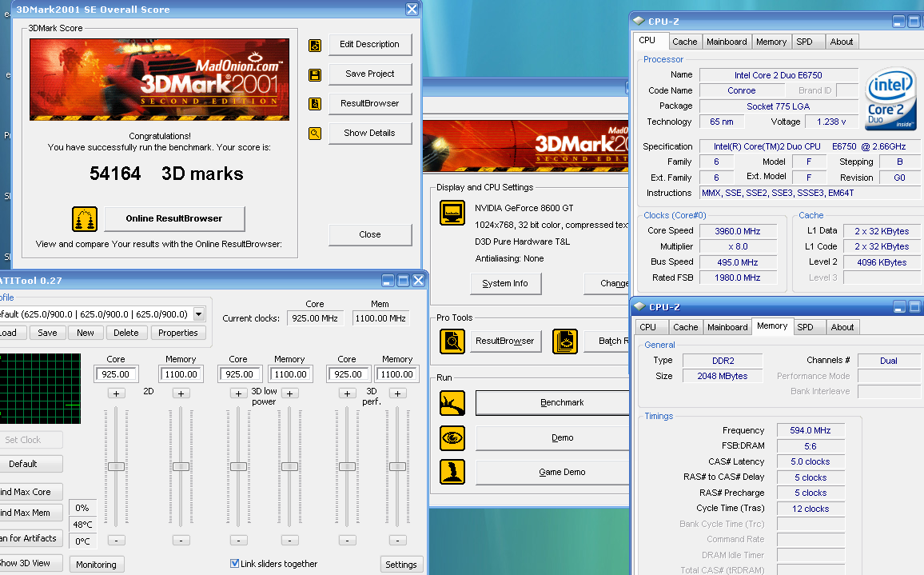The width and height of the screenshot is (924, 575).
Task: Click the Batch Run icon in Pro Tools
Action: coord(565,341)
